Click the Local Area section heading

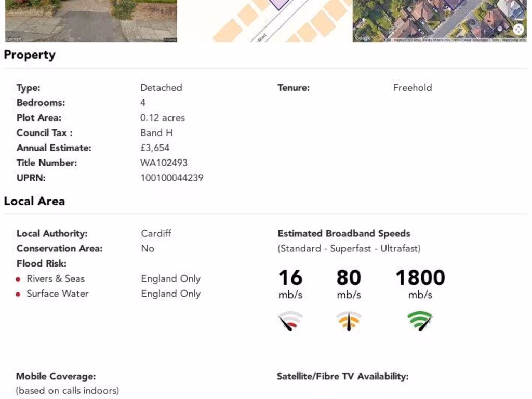coord(34,201)
